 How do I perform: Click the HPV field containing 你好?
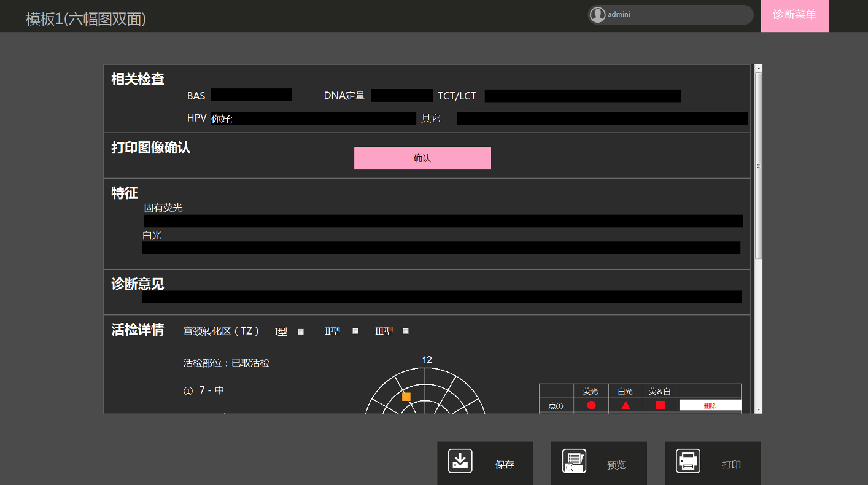(314, 118)
